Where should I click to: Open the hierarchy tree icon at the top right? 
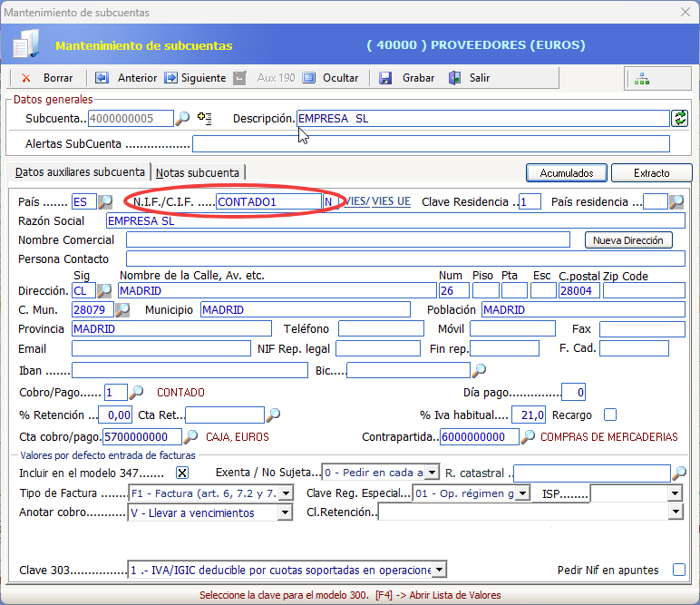pyautogui.click(x=642, y=79)
